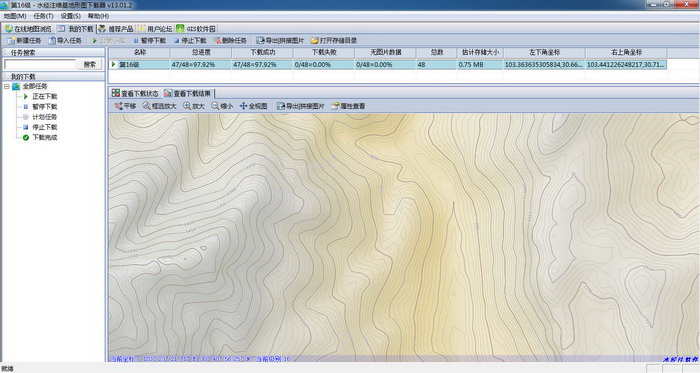The image size is (700, 373).
Task: Click the 名称 column header
Action: [x=139, y=53]
